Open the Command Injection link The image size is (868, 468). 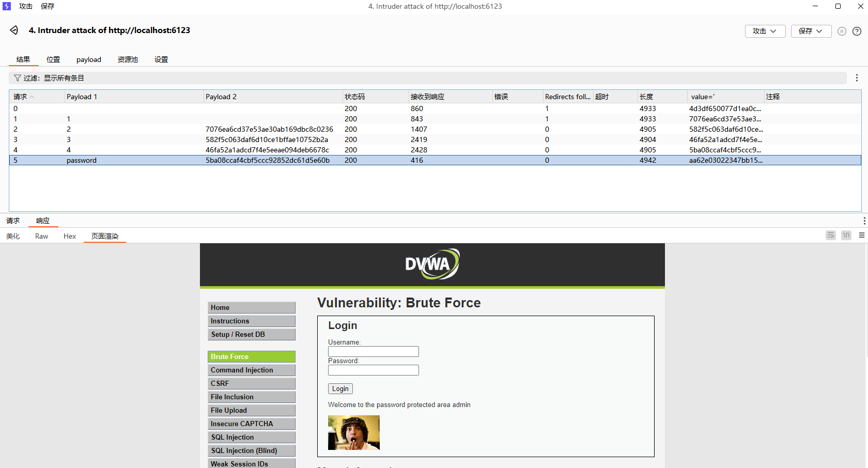(252, 370)
